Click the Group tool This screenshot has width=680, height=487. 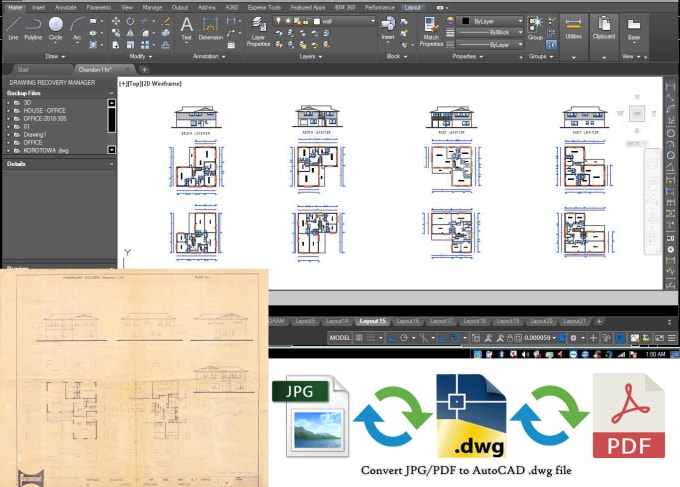535,29
